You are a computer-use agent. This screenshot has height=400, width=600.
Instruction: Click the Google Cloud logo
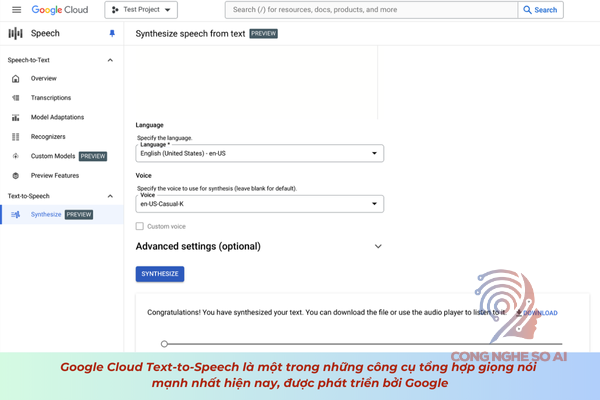[60, 10]
